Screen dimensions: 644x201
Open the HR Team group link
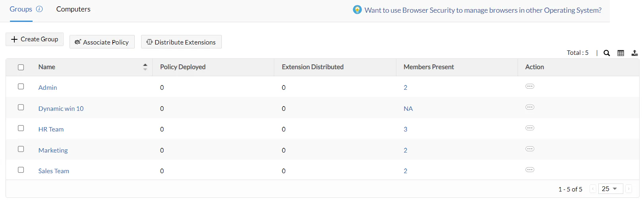click(x=51, y=129)
